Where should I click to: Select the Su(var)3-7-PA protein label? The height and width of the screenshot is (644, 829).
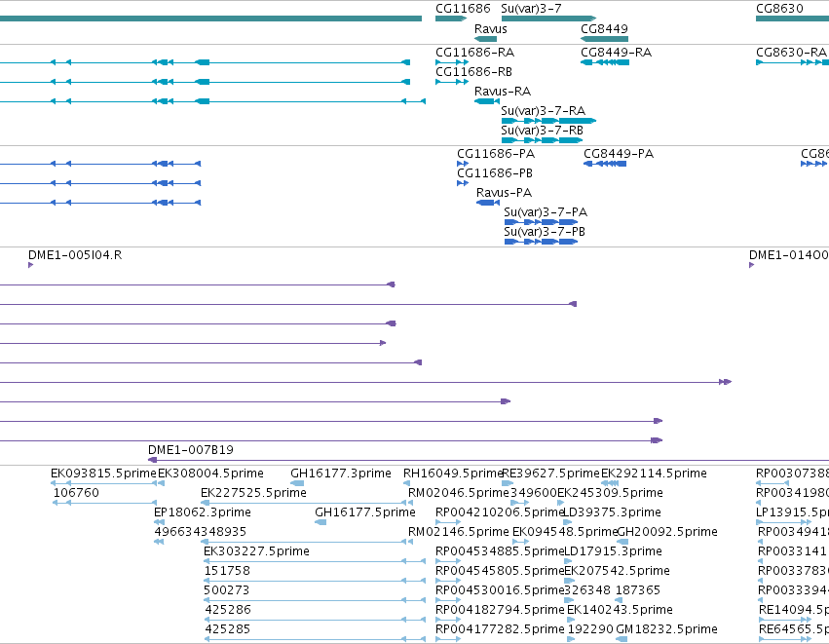546,212
